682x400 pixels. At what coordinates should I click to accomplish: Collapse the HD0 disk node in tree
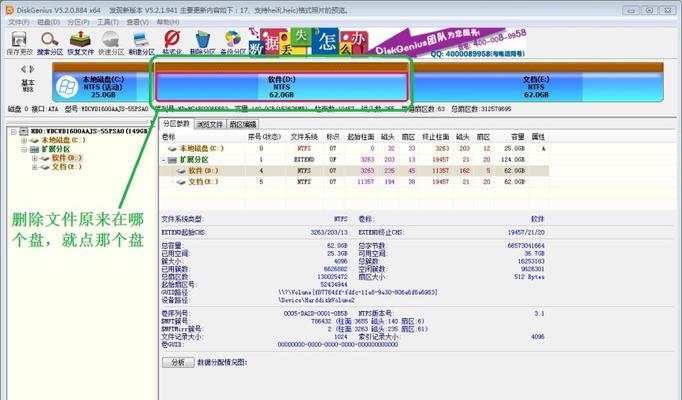pyautogui.click(x=14, y=131)
